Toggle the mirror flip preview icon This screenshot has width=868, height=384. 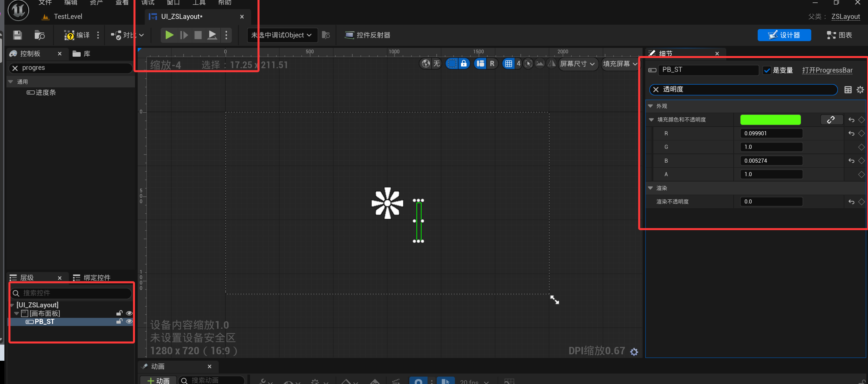click(x=551, y=63)
